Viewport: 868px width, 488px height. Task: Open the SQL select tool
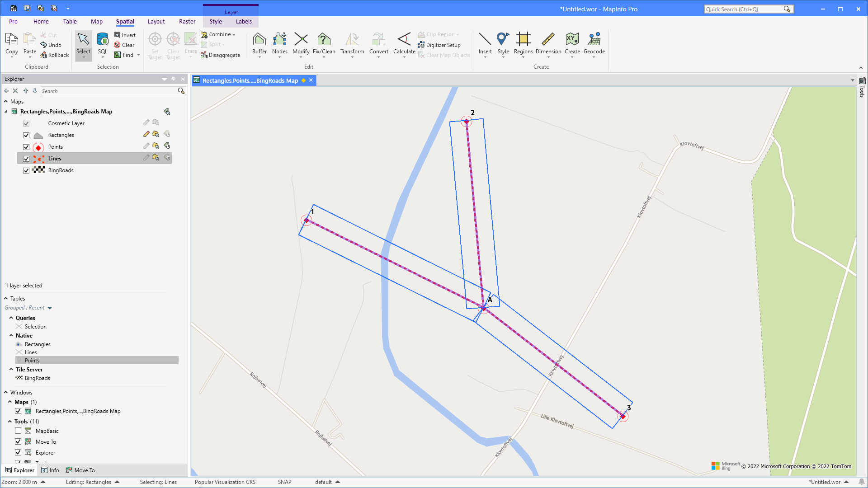click(x=103, y=40)
